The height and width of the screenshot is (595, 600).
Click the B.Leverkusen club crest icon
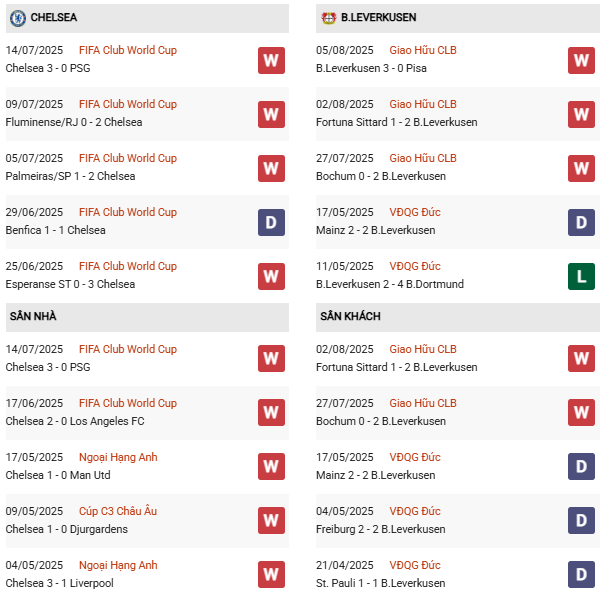click(328, 17)
